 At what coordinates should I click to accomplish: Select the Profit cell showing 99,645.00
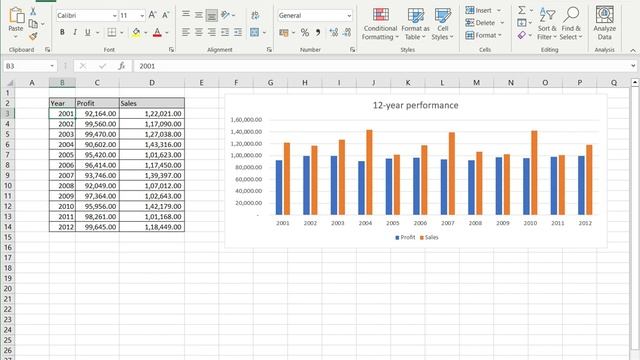tap(97, 227)
